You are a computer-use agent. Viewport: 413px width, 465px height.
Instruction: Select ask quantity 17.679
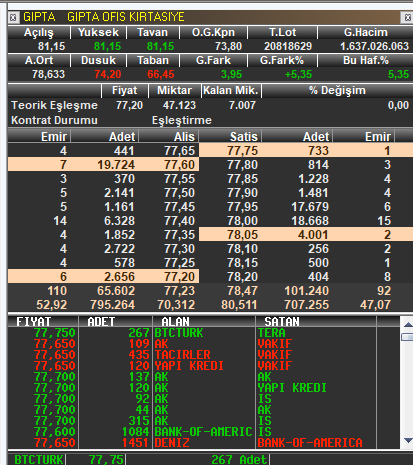(310, 207)
